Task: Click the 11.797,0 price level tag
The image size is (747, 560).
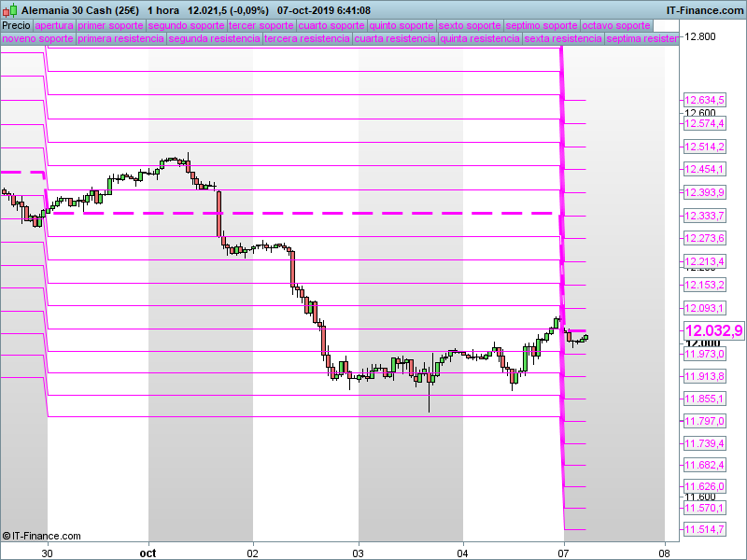Action: 705,421
